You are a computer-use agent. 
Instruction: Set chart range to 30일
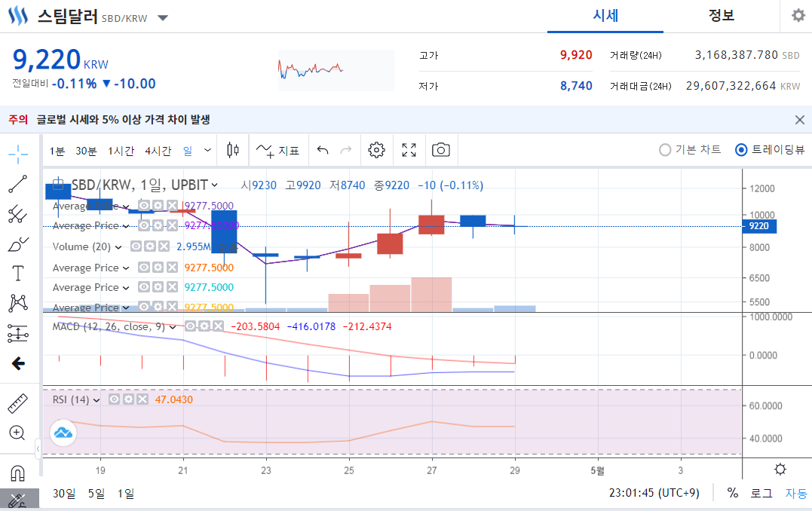[64, 494]
